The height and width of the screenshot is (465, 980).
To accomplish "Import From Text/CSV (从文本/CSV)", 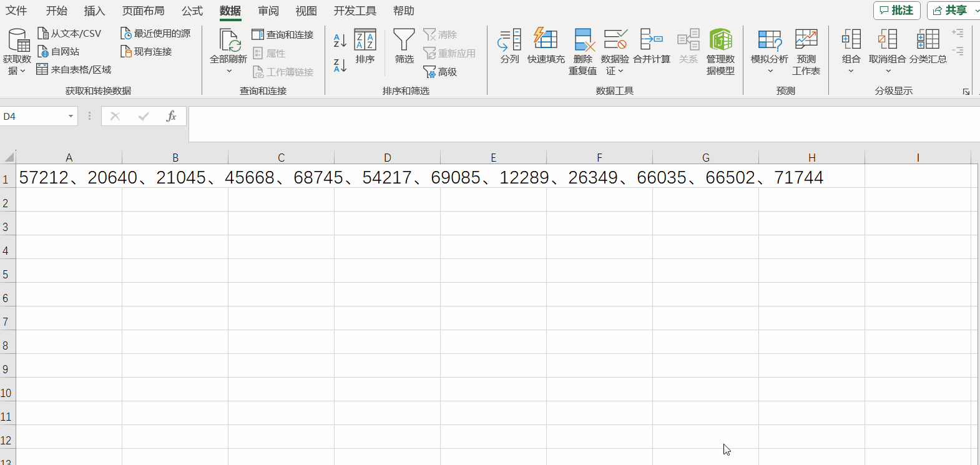I will (x=69, y=33).
